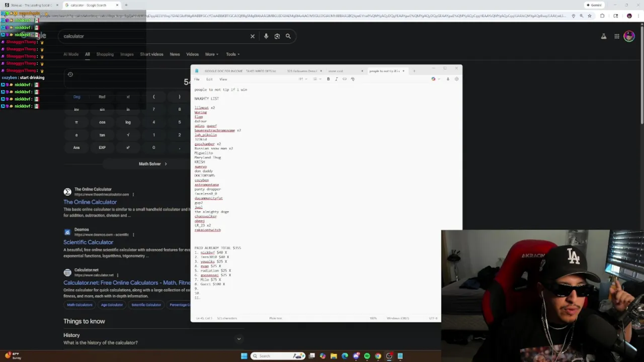Open Notepad settings gear
644x362 pixels.
[456, 79]
